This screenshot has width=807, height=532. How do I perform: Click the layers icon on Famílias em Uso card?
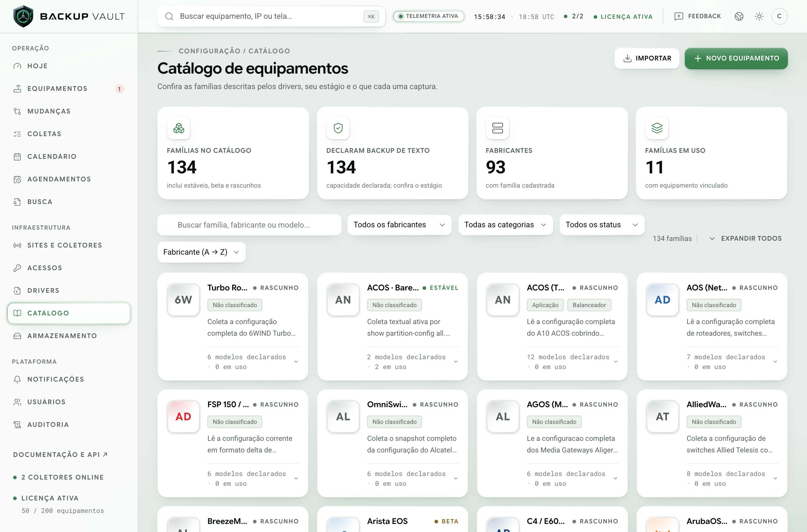coord(657,128)
